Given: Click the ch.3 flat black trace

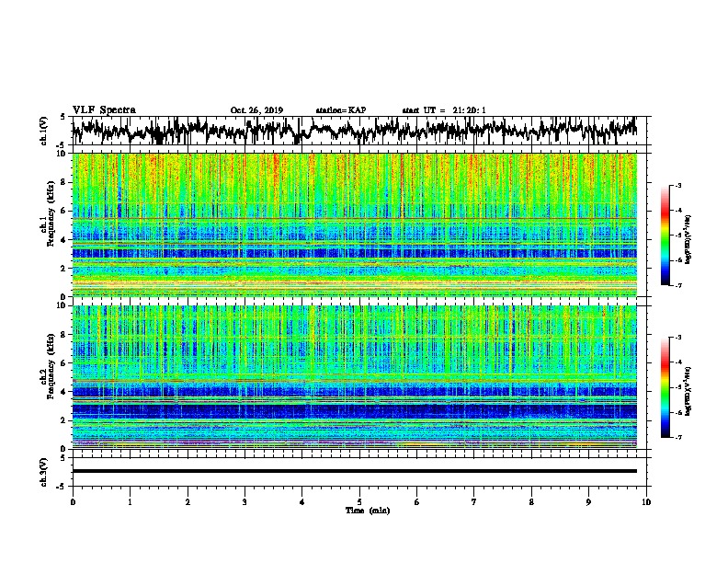Looking at the screenshot, I should [355, 471].
